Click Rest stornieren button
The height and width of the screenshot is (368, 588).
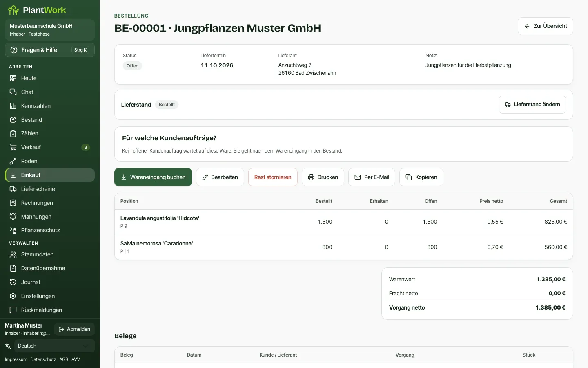coord(273,177)
